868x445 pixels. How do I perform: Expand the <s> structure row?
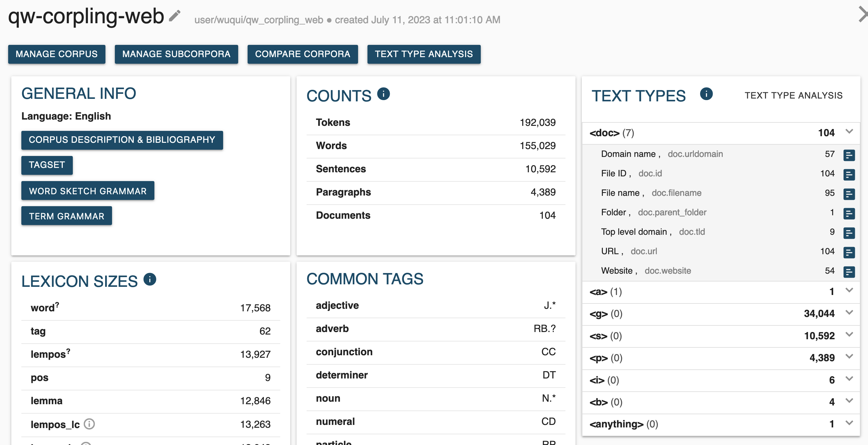pyautogui.click(x=849, y=335)
